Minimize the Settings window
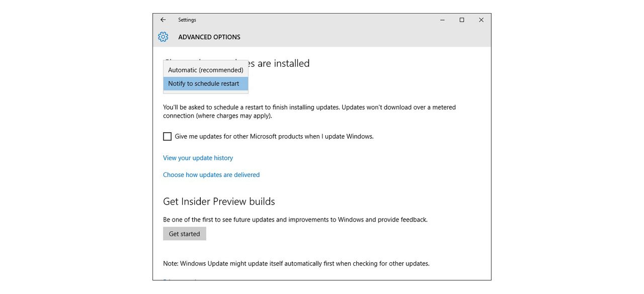The height and width of the screenshot is (294, 644). coord(442,20)
